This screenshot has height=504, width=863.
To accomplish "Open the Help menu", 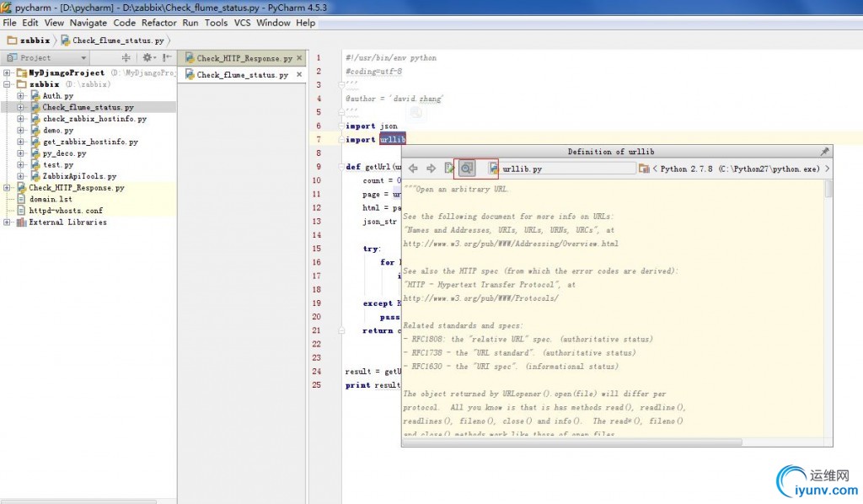I will click(305, 23).
